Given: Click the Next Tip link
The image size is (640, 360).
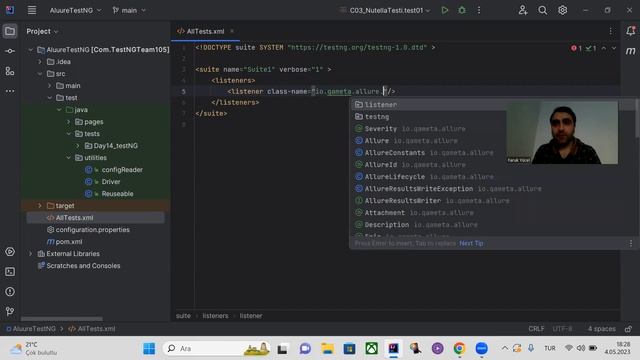Looking at the screenshot, I should 471,243.
